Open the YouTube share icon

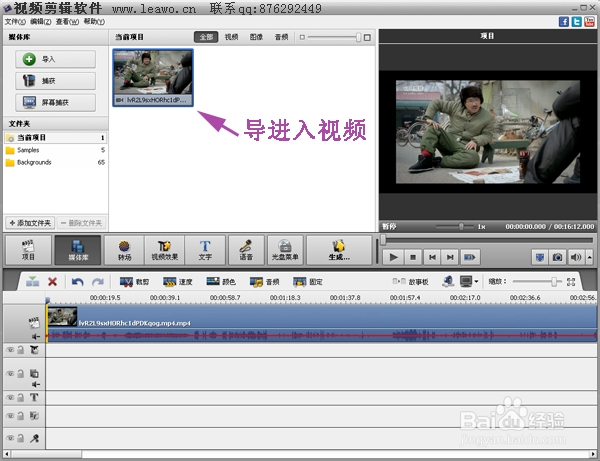coord(589,21)
